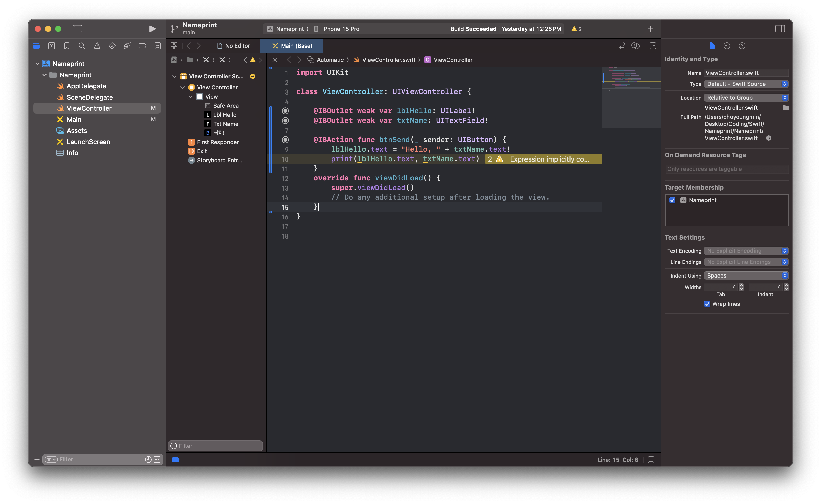821x504 pixels.
Task: Select the Main (Base) tab
Action: click(x=292, y=46)
